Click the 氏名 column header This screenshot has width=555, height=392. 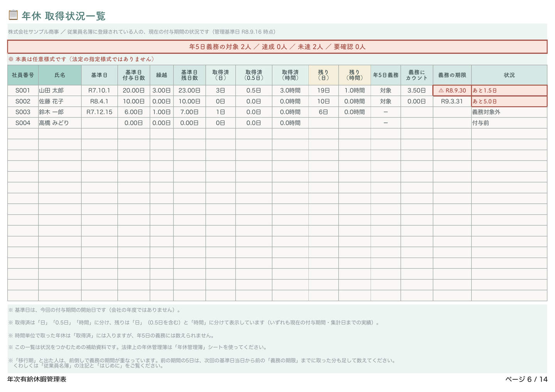click(60, 75)
